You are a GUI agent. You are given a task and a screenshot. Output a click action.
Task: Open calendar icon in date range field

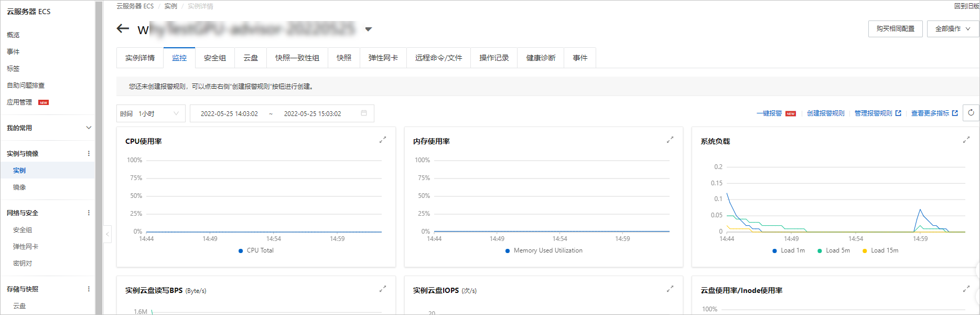tap(364, 113)
